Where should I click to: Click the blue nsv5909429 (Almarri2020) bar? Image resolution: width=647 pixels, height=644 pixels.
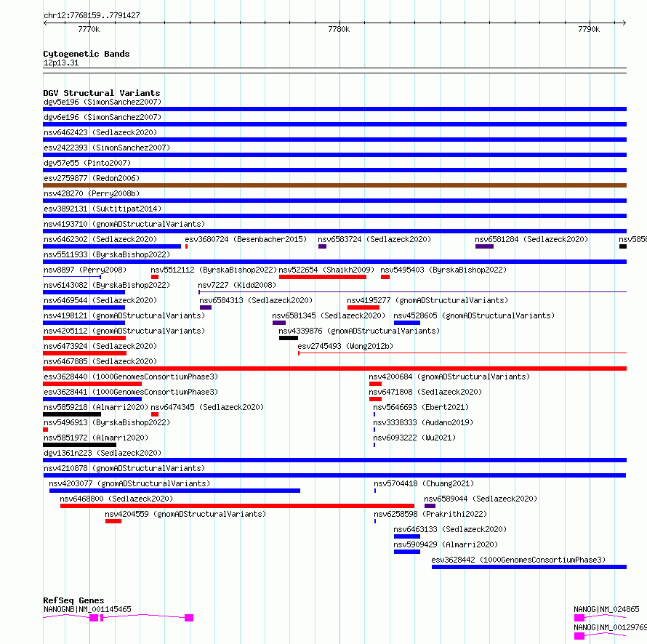[407, 552]
